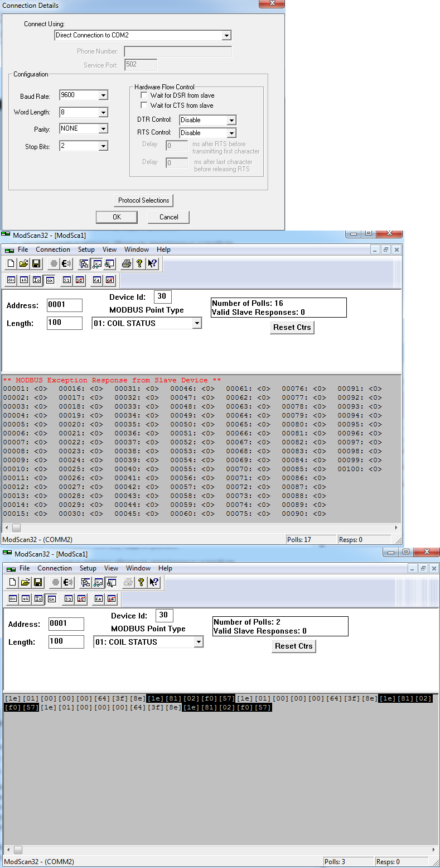The width and height of the screenshot is (440, 868).
Task: Click Open file icon in window with 2 polls
Action: coord(25,583)
